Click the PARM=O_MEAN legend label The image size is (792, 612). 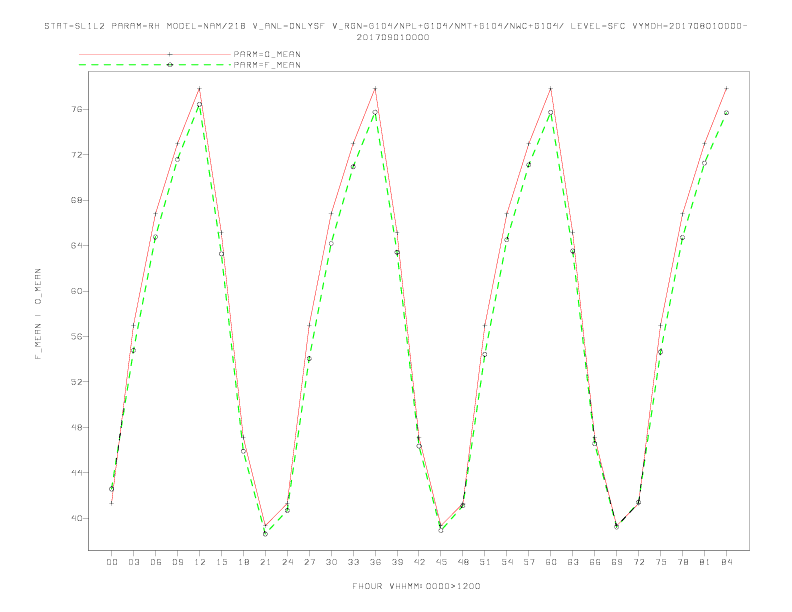pyautogui.click(x=267, y=54)
